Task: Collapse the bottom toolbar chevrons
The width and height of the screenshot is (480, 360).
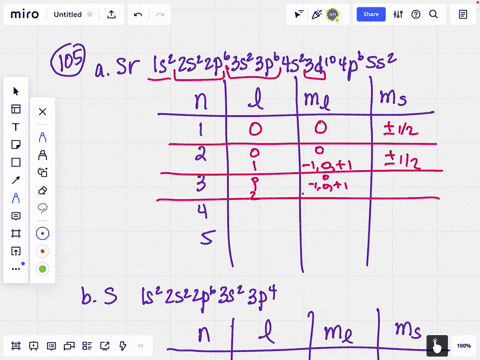Action: coord(141,346)
